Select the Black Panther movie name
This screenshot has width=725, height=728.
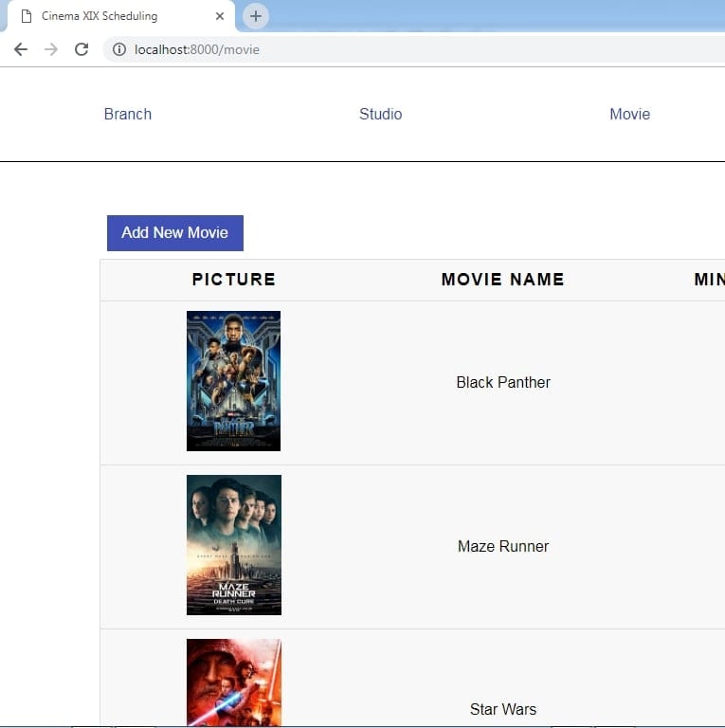coord(503,383)
